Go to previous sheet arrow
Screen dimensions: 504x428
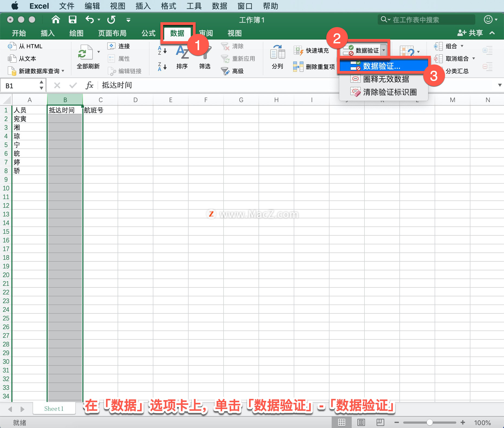pos(10,409)
